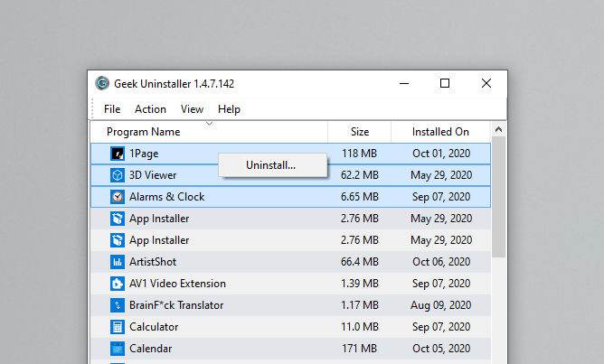Click the 66.4 MB size value
Screen dimensions: 604x364
pyautogui.click(x=359, y=262)
